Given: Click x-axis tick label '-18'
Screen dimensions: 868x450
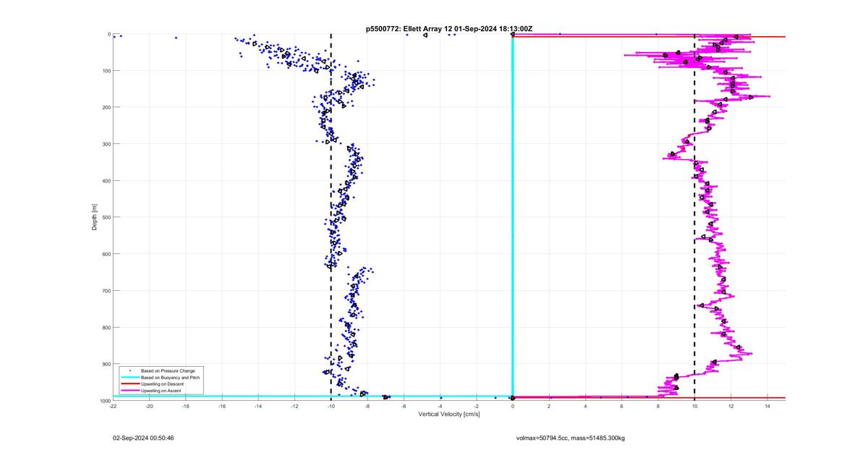Looking at the screenshot, I should [186, 406].
